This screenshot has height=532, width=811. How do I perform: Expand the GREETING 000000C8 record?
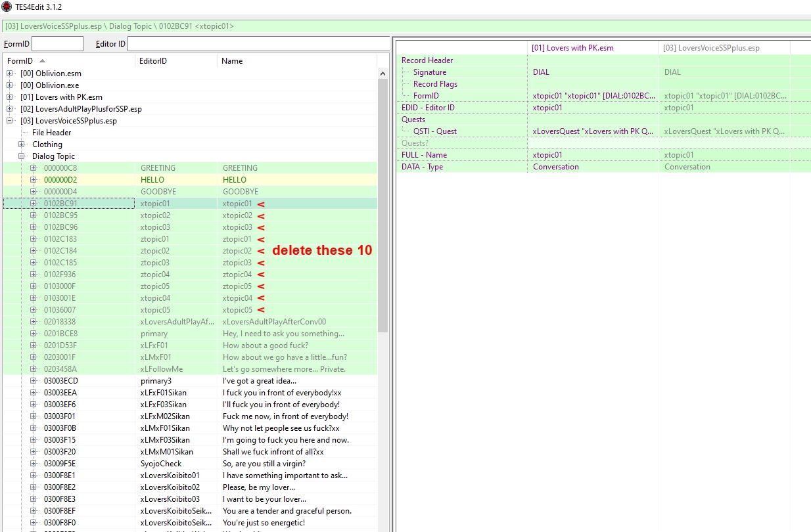click(x=34, y=168)
